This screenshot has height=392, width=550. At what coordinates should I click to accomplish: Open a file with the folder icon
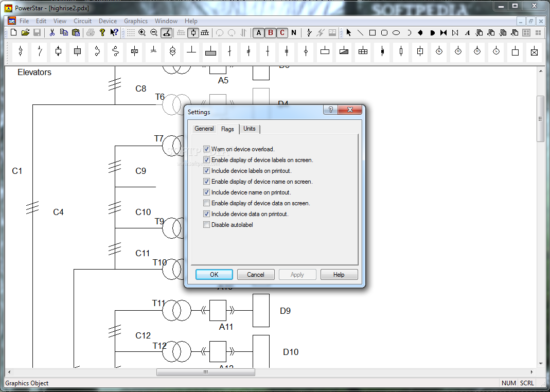pyautogui.click(x=25, y=32)
